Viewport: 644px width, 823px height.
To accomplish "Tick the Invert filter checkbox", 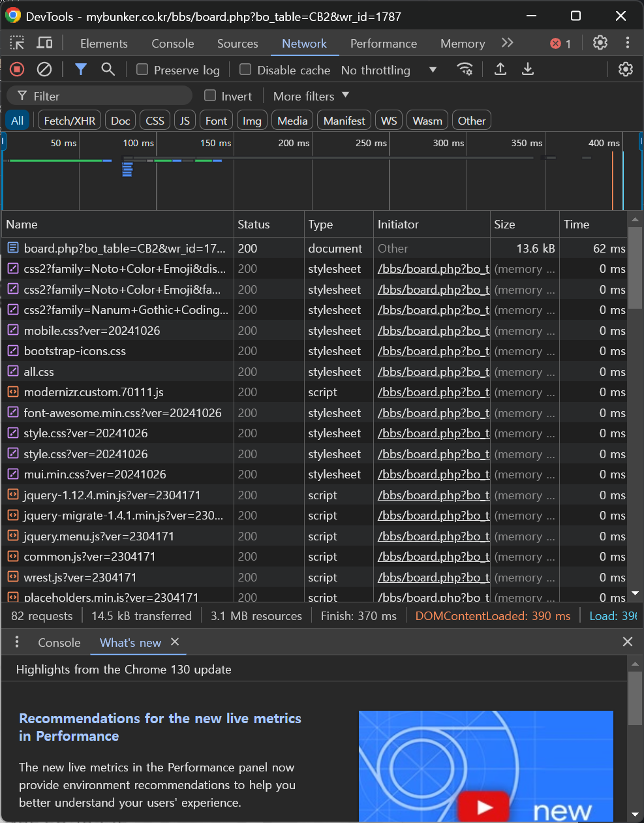I will pos(210,96).
